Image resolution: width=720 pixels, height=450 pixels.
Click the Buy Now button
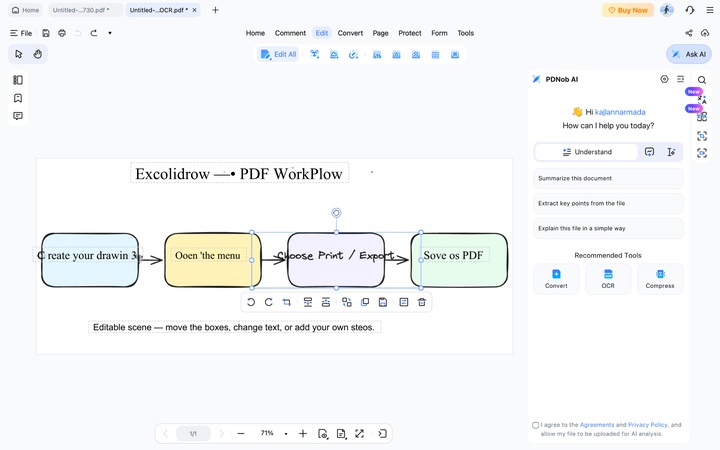click(628, 10)
